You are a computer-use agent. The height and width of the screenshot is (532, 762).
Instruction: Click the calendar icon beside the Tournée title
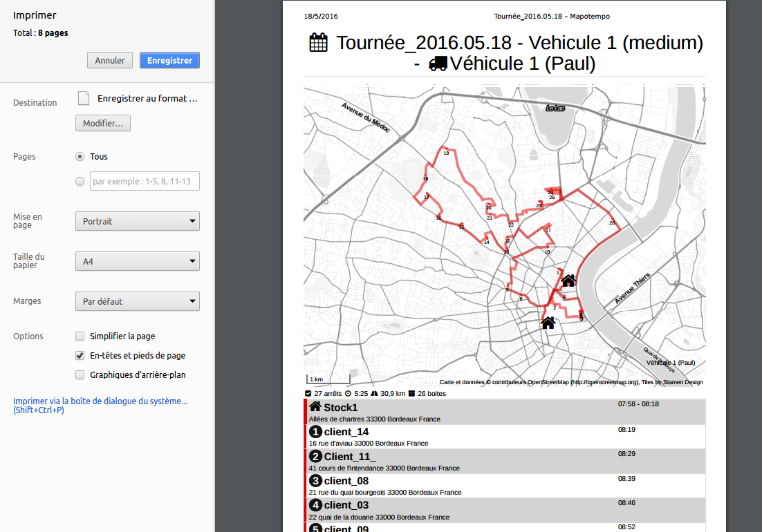[318, 43]
